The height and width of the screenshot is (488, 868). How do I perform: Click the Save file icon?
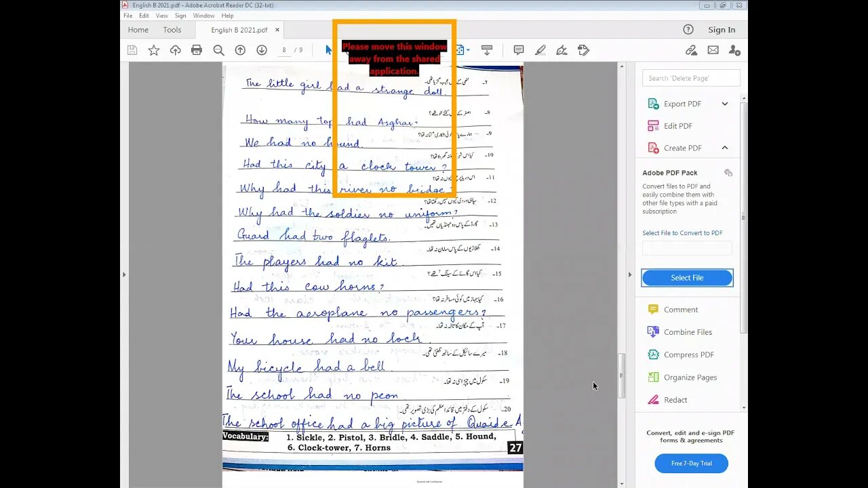coord(132,50)
